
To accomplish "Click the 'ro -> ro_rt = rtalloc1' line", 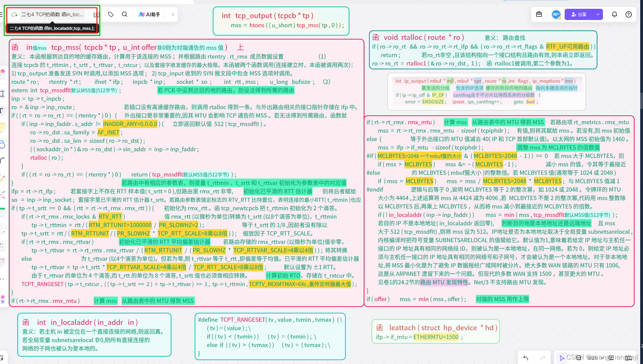I will pyautogui.click(x=426, y=64).
